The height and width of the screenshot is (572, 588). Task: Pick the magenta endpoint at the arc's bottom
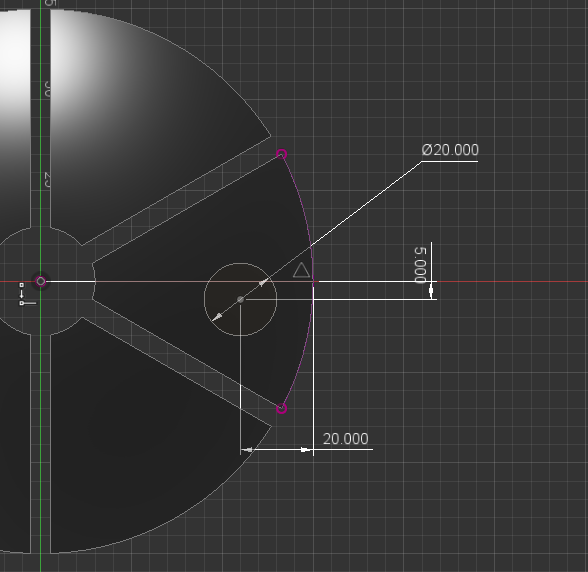pos(282,408)
